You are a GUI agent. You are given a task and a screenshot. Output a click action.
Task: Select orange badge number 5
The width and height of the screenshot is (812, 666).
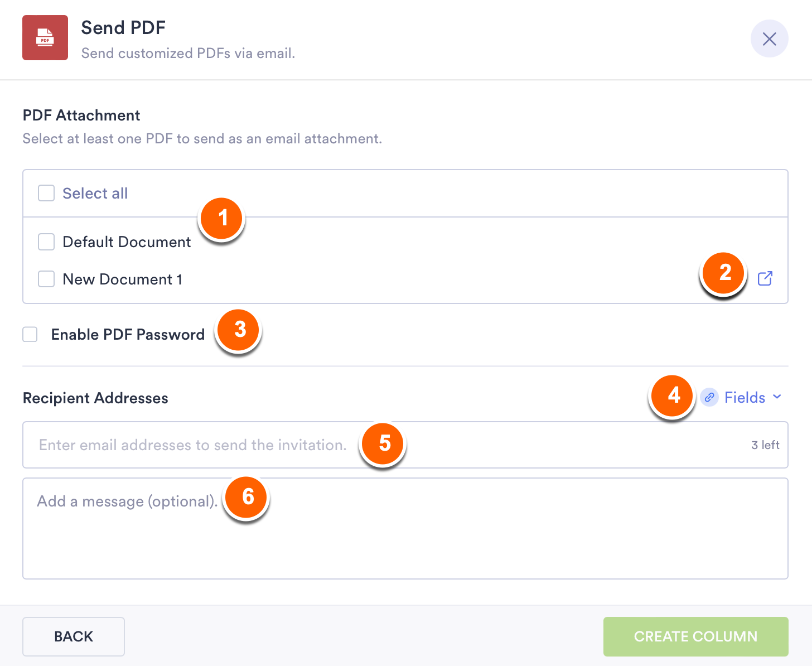pyautogui.click(x=384, y=443)
